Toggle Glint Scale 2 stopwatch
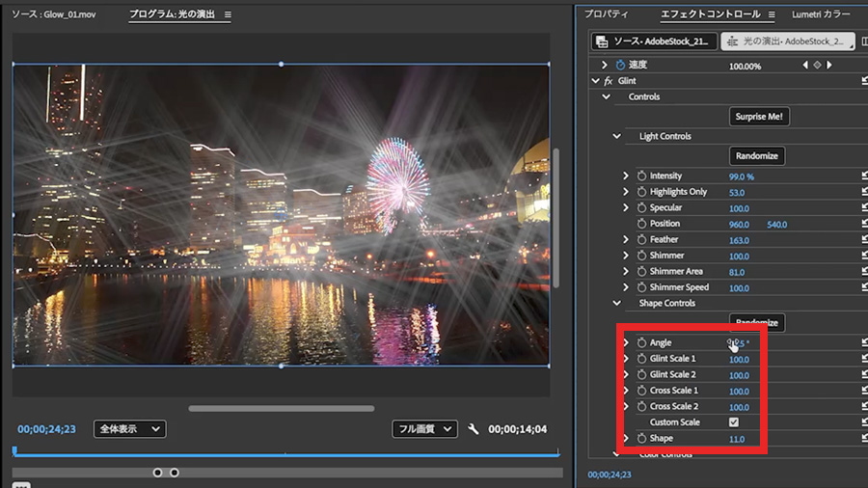This screenshot has width=868, height=488. [641, 374]
